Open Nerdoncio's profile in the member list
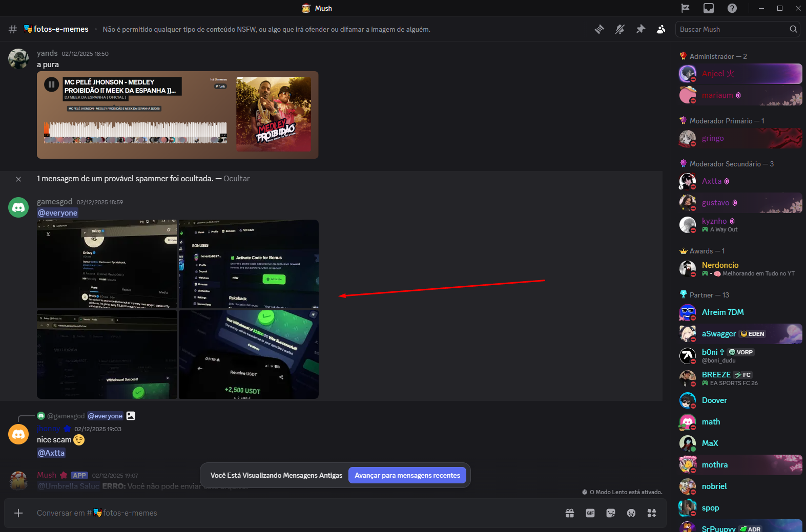Screen dimensions: 806x532 pos(740,268)
